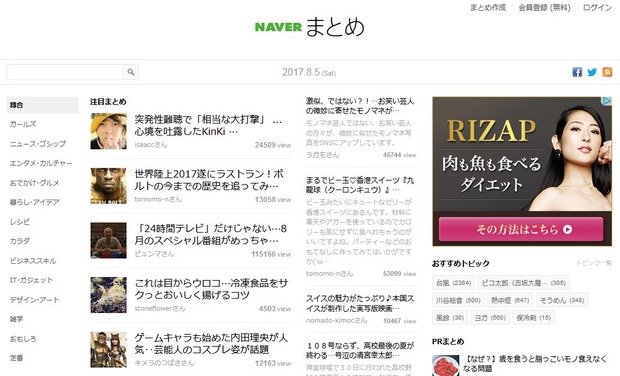This screenshot has height=376, width=620.
Task: Select the レシピ category
Action: (x=19, y=222)
